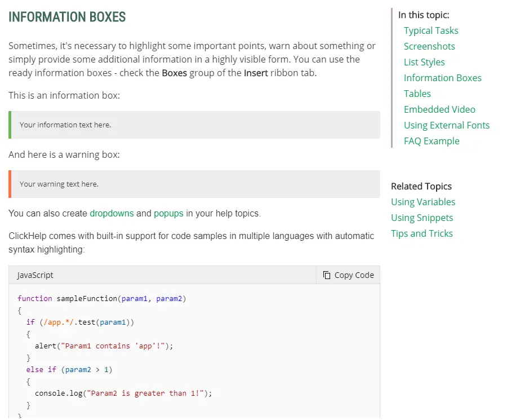
Task: Select Information Boxes in topic list
Action: click(442, 78)
